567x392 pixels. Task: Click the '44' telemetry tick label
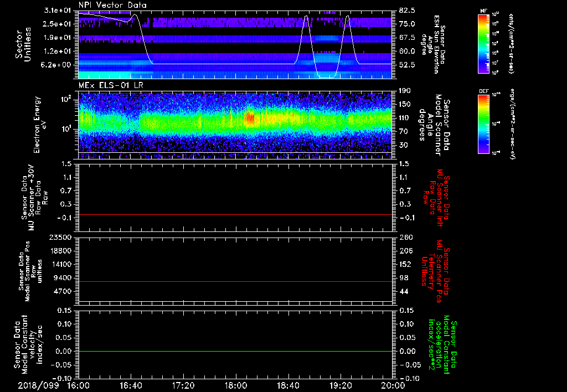[404, 291]
